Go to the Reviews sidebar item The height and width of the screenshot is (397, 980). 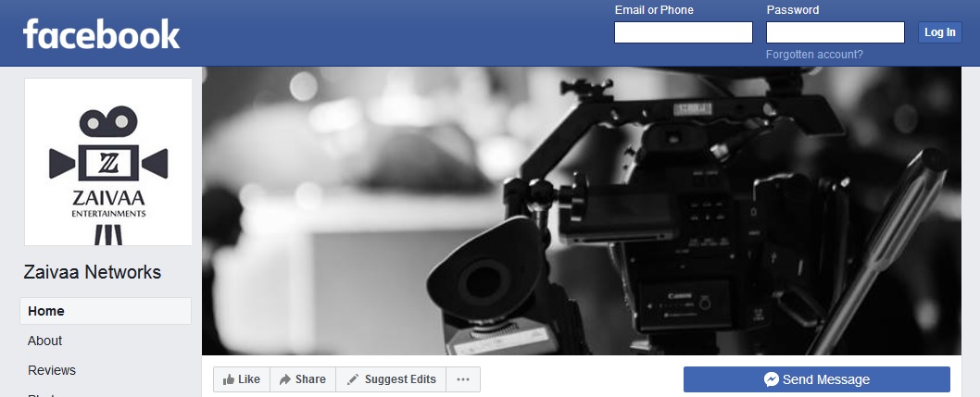click(52, 370)
